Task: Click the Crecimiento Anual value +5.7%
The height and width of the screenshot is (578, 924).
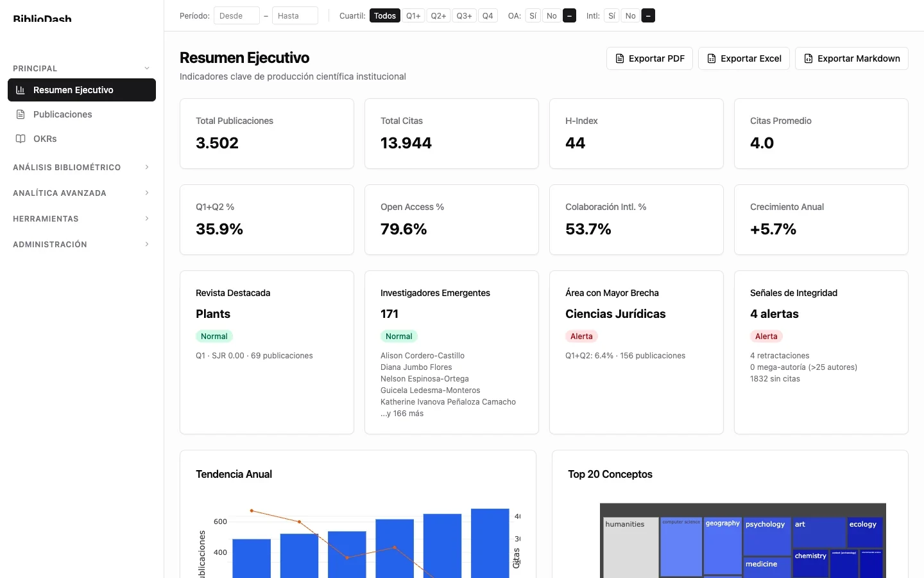Action: pos(773,229)
